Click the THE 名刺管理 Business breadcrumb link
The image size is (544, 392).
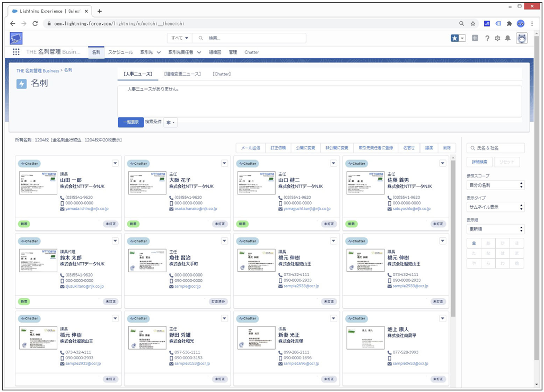pos(38,70)
